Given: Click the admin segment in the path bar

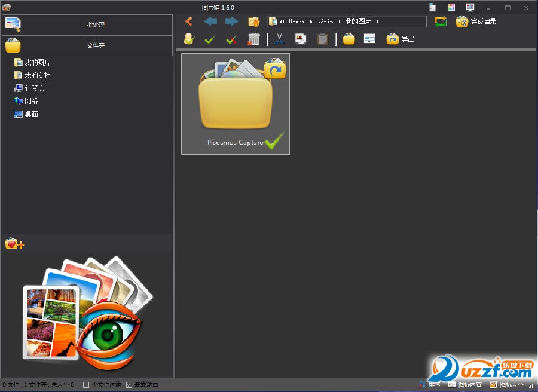Looking at the screenshot, I should coord(325,22).
